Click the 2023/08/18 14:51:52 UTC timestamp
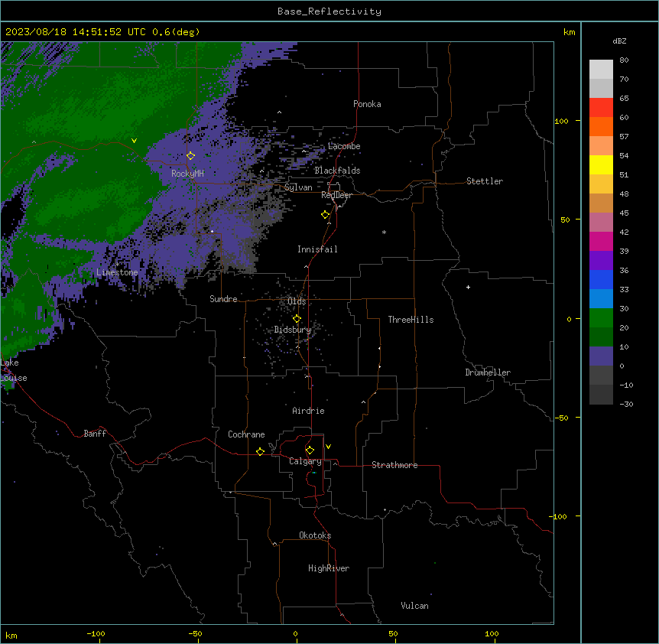Screen dimensions: 659x644 point(76,32)
